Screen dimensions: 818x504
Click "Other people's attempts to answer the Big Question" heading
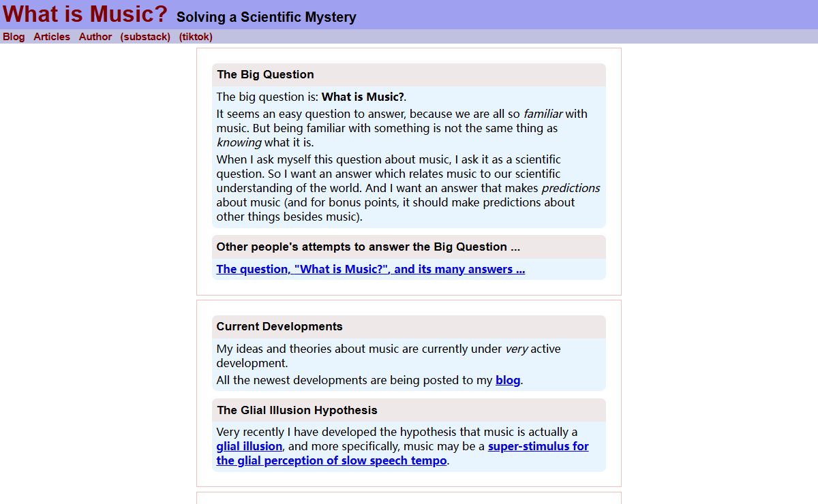[x=368, y=247]
